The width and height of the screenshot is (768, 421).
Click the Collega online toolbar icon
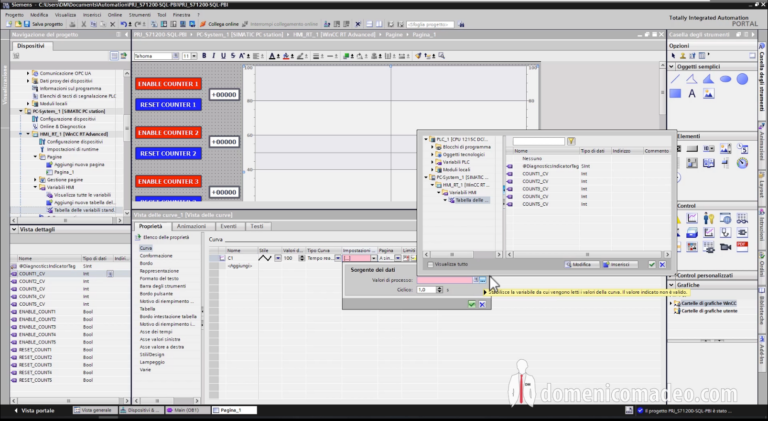203,24
